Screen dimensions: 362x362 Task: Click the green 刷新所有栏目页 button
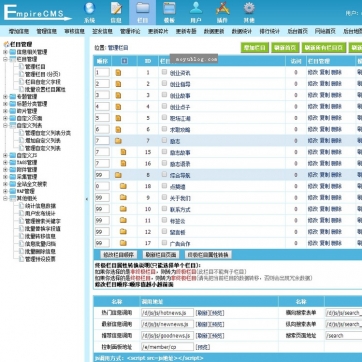tap(324, 48)
